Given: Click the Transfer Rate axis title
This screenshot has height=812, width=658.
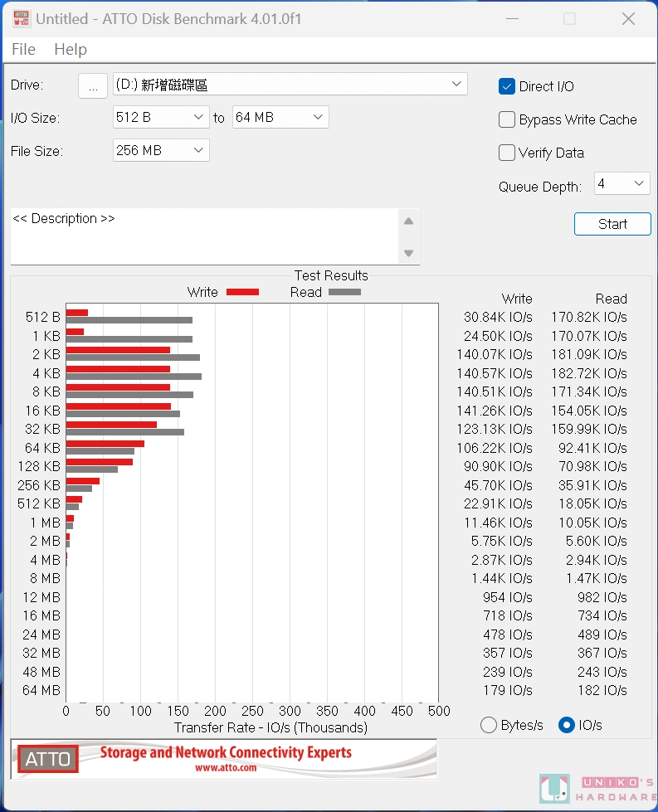Looking at the screenshot, I should coord(271,727).
